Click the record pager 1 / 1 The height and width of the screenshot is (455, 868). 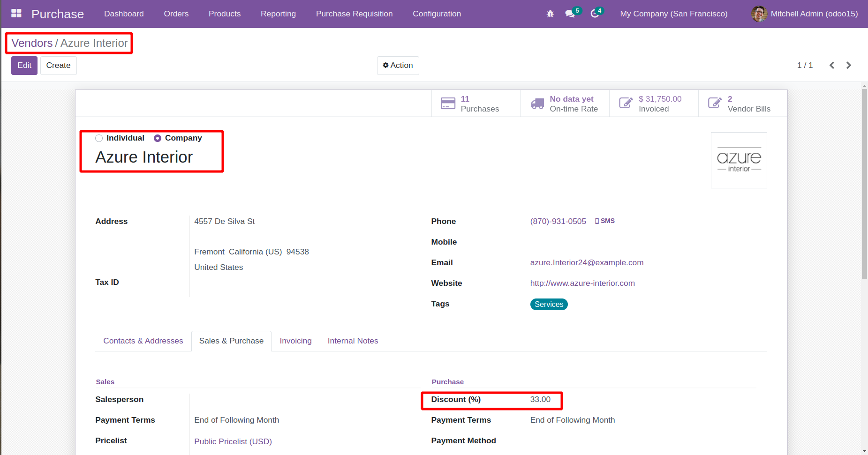pos(805,65)
